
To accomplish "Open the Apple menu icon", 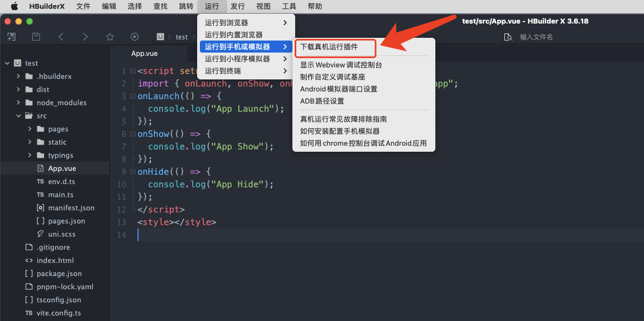I will (x=15, y=7).
